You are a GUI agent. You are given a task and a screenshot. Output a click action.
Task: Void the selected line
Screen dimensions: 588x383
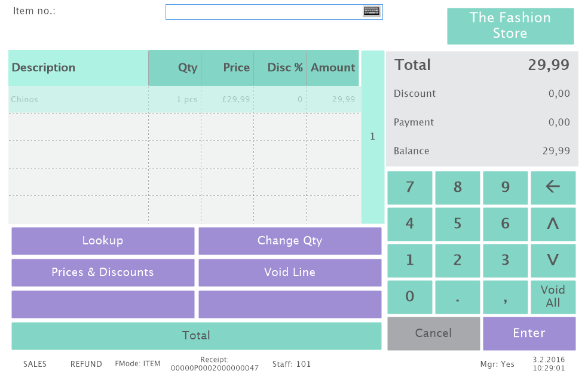tap(290, 272)
